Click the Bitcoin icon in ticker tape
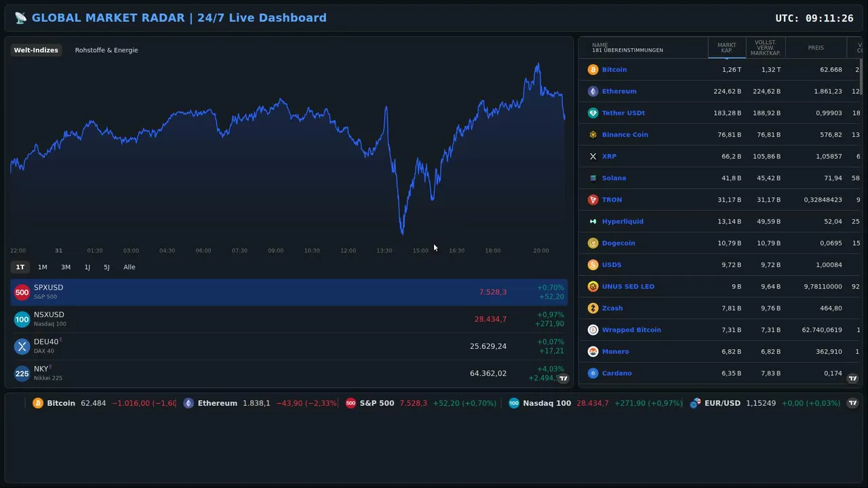The height and width of the screenshot is (488, 868). (x=38, y=403)
